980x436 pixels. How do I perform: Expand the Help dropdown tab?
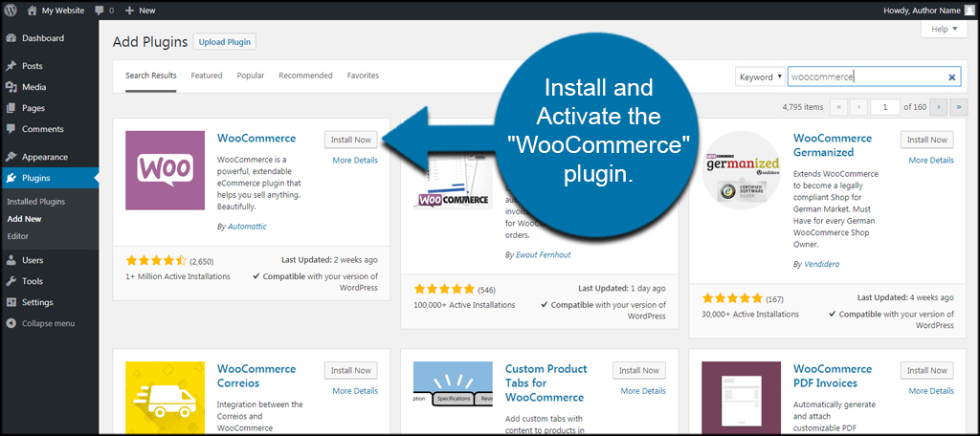(944, 29)
